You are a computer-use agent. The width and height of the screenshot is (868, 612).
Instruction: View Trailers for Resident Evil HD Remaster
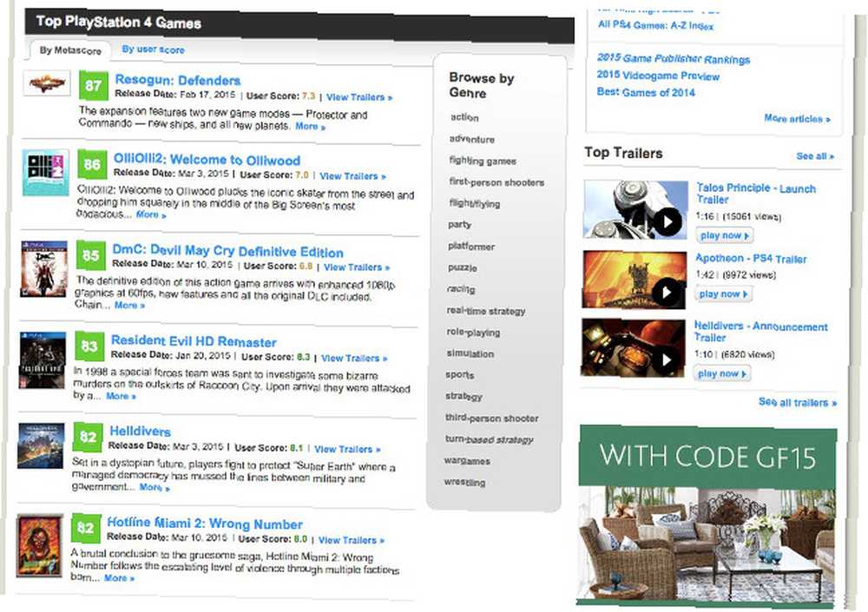point(354,359)
